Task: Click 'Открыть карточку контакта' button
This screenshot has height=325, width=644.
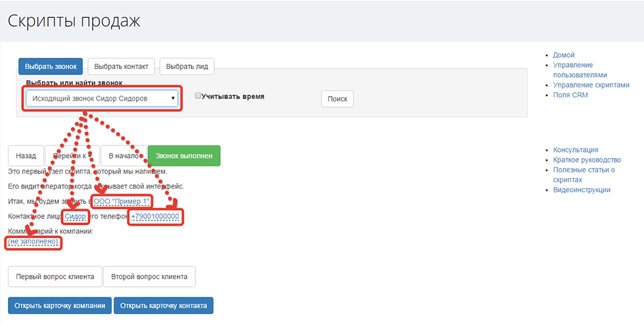Action: coord(164,305)
